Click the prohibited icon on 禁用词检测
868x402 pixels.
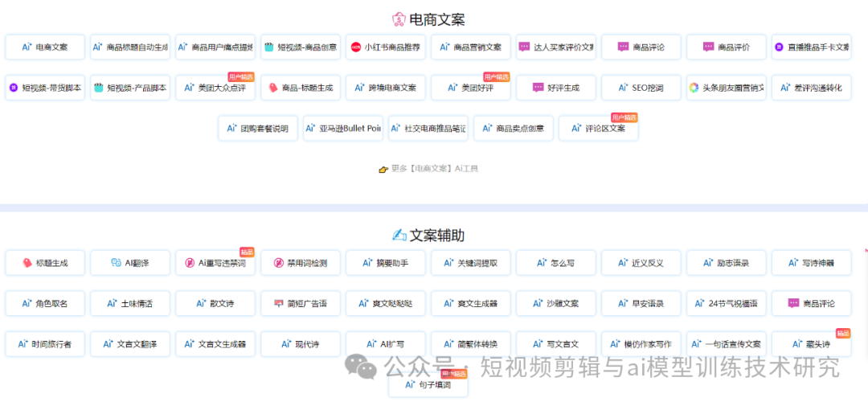[x=278, y=263]
